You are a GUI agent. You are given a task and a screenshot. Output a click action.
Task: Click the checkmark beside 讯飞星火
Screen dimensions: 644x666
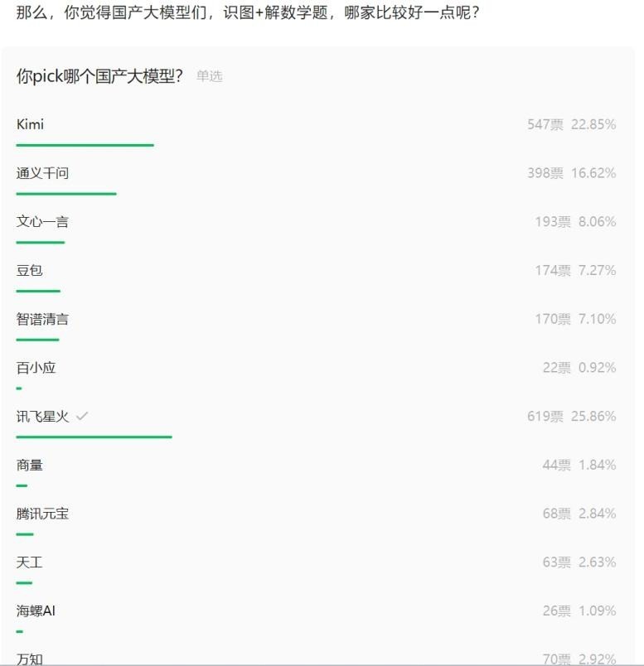click(x=80, y=416)
